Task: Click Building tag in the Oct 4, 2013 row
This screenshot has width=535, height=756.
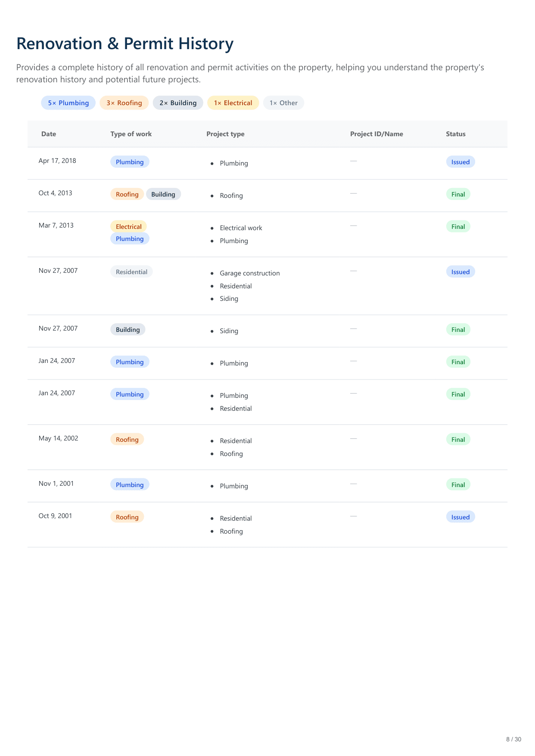Action: pyautogui.click(x=163, y=194)
